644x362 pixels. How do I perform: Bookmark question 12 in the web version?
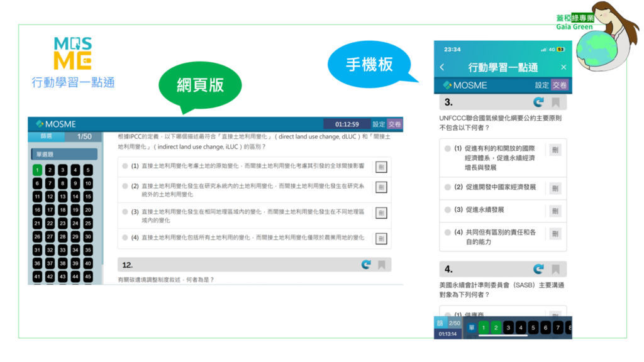tap(382, 265)
